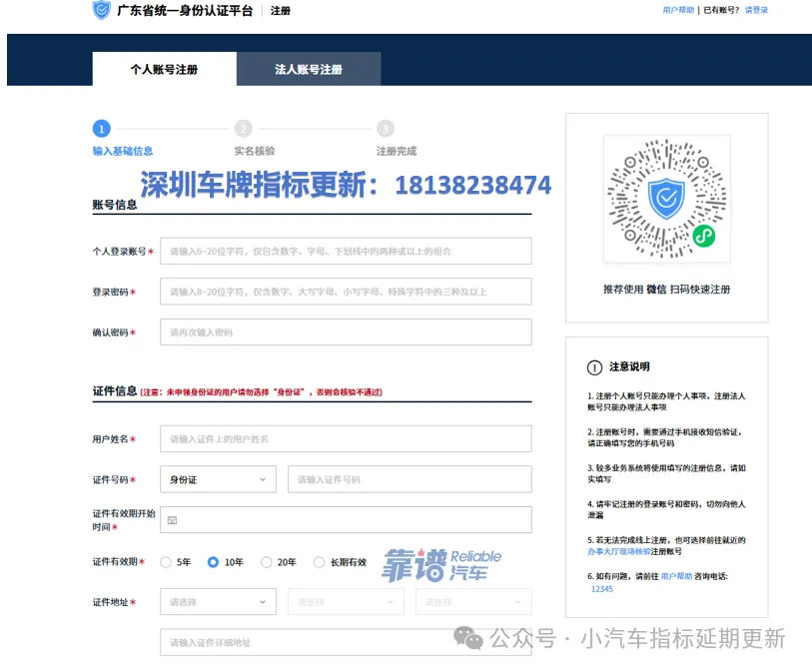
Task: Open 用户帮助 link in the header
Action: (x=678, y=10)
